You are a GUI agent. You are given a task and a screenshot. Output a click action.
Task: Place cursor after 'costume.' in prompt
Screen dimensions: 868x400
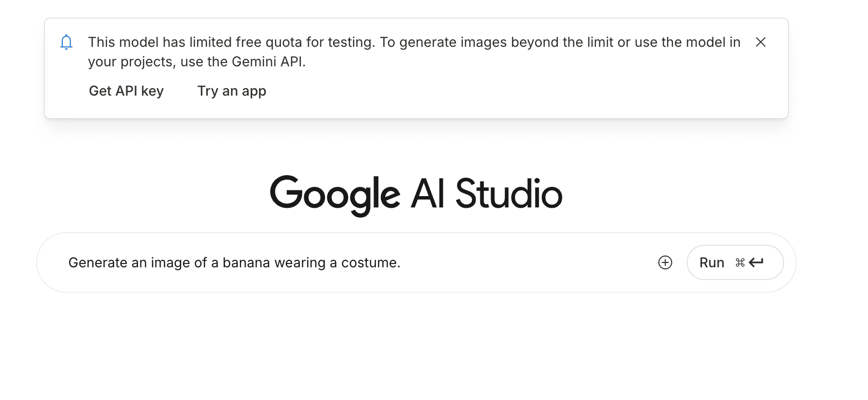point(401,262)
